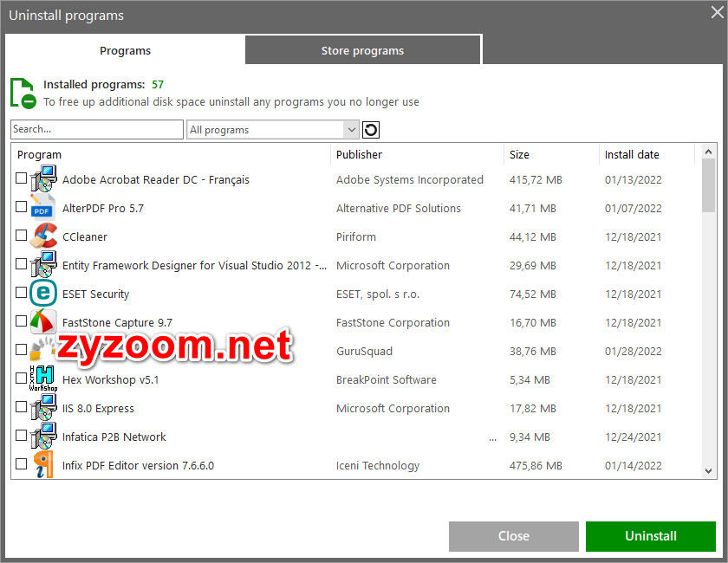Screen dimensions: 728x563
Task: Click the Entity Framework Designer installer icon
Action: point(43,264)
